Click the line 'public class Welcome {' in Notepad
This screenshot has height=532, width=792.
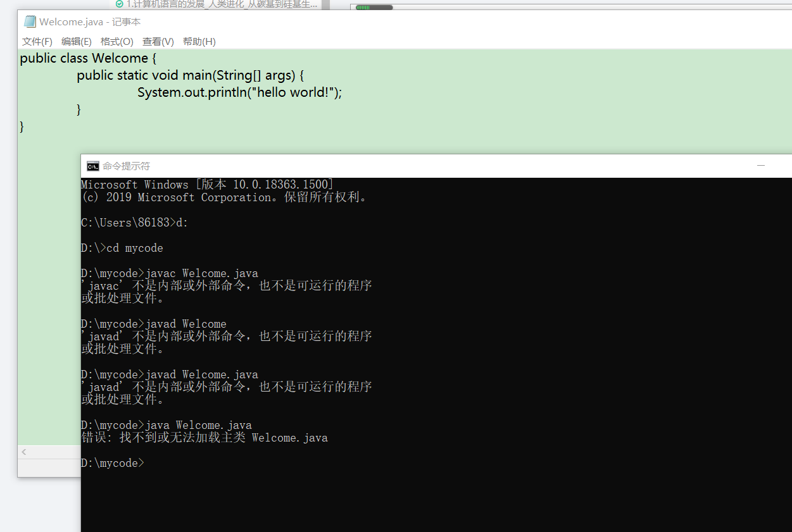[88, 58]
